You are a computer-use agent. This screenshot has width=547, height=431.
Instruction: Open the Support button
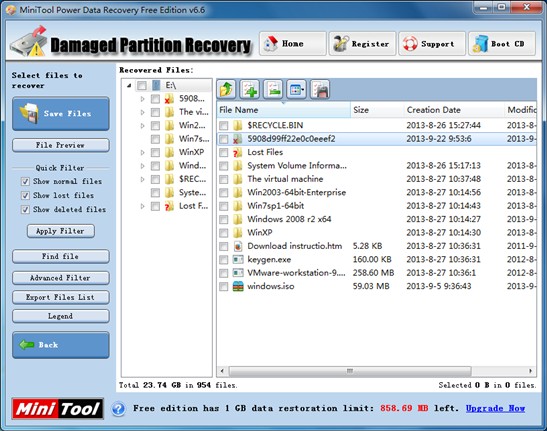[x=432, y=44]
